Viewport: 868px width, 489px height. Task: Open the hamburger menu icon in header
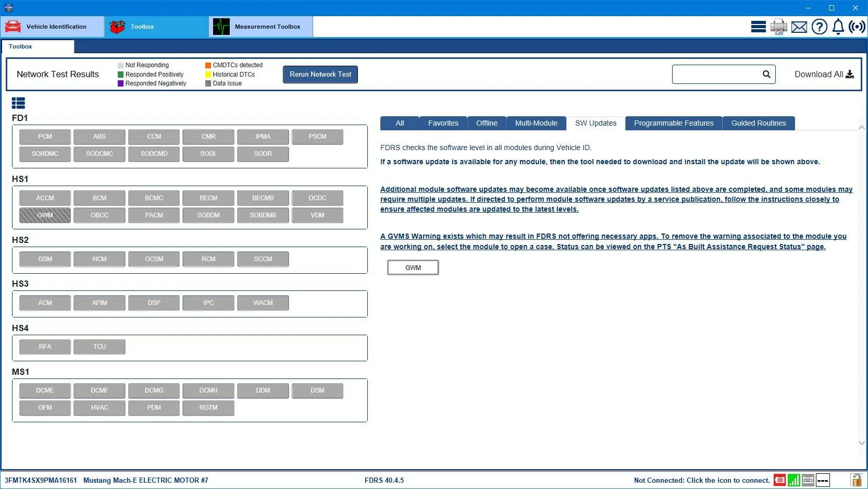(x=758, y=27)
